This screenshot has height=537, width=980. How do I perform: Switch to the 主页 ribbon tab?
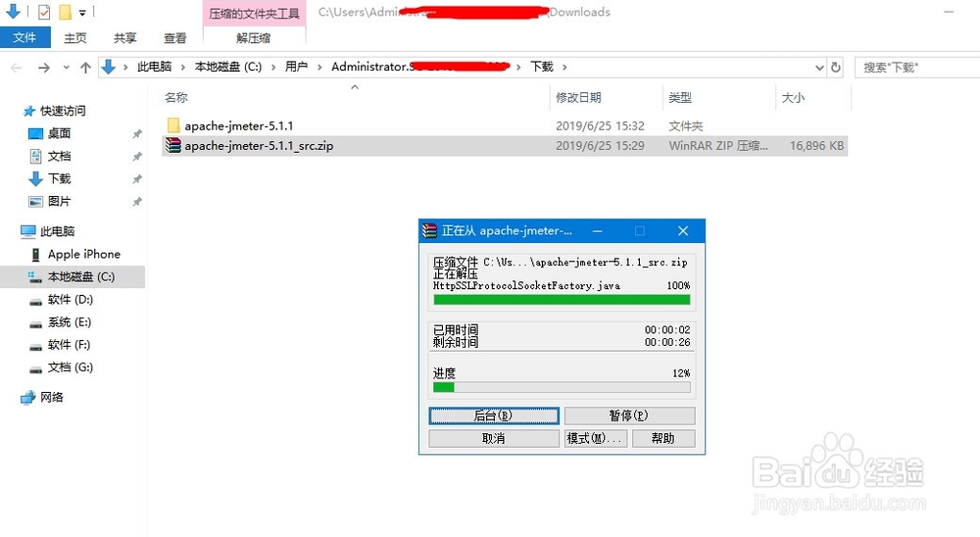point(75,38)
